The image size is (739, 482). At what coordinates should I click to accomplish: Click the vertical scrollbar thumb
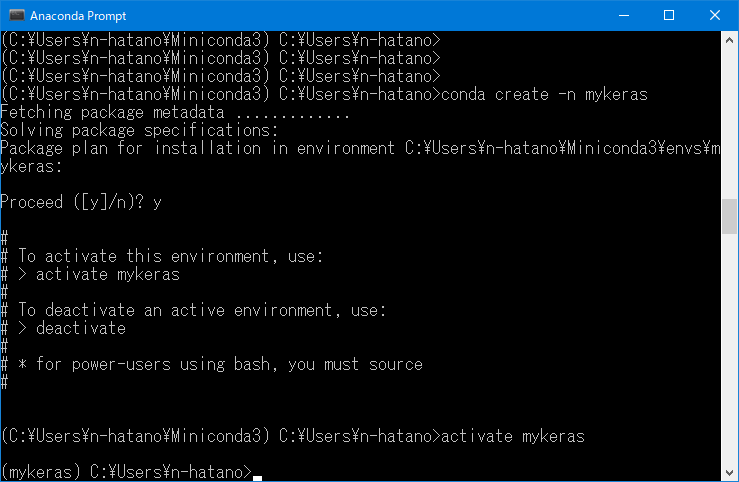(x=730, y=216)
